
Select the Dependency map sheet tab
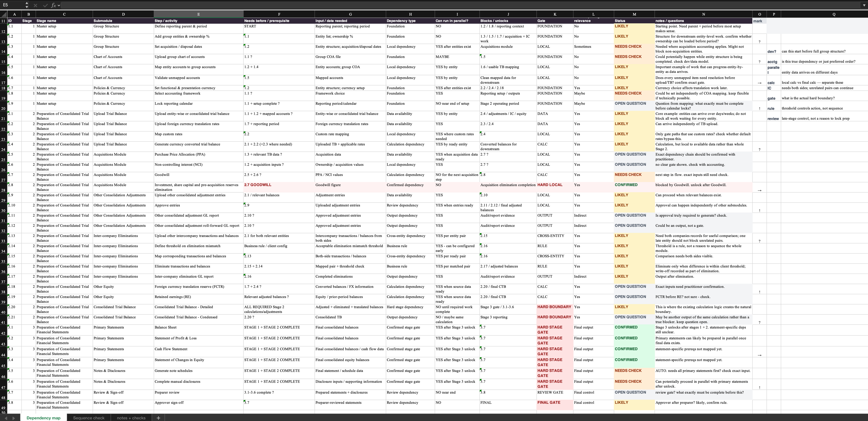43,418
